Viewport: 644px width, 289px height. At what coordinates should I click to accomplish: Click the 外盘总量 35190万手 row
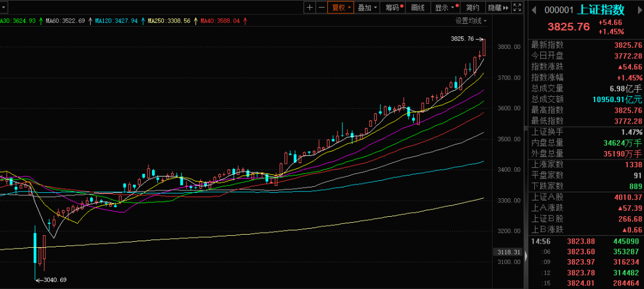coord(587,153)
